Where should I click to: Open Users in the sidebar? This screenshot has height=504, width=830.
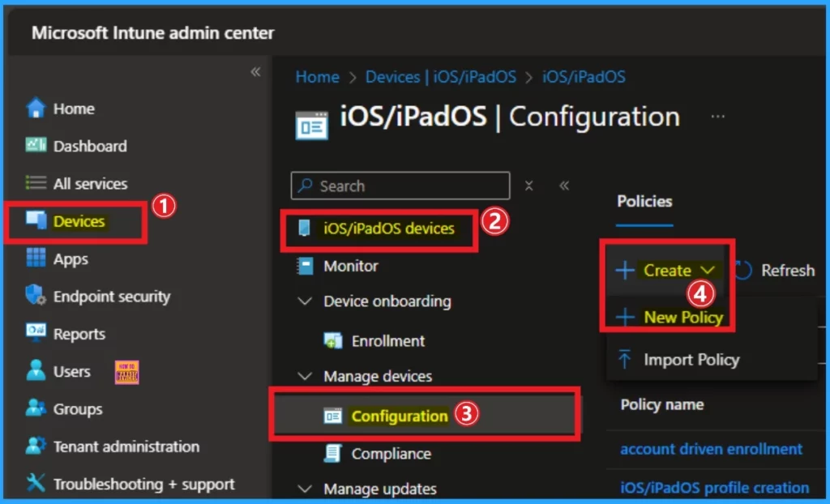(72, 372)
